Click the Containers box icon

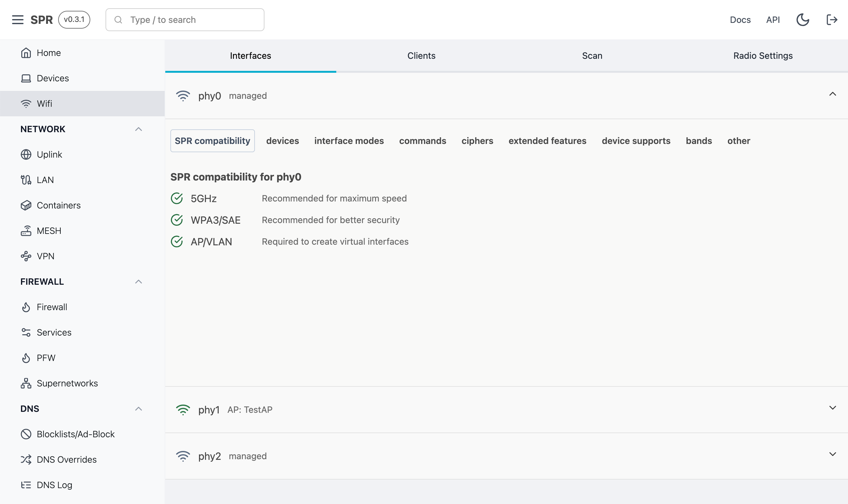click(x=26, y=206)
